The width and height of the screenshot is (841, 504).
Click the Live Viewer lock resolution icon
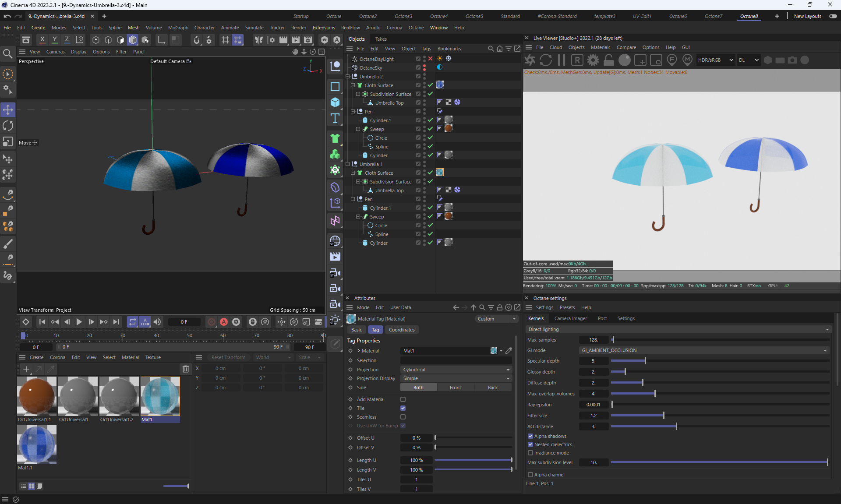[609, 60]
